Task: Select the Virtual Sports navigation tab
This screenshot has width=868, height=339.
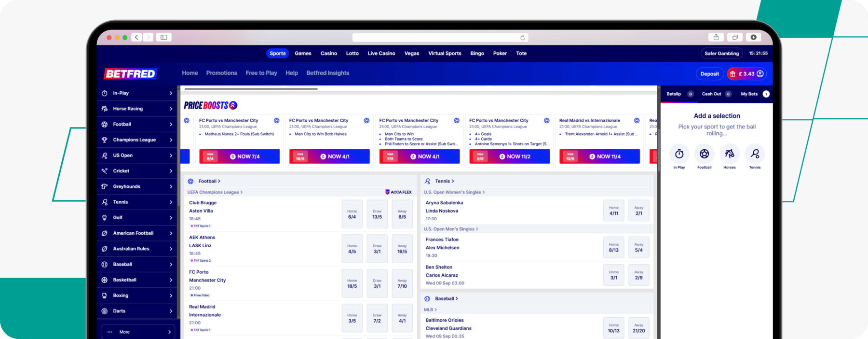Action: [445, 54]
